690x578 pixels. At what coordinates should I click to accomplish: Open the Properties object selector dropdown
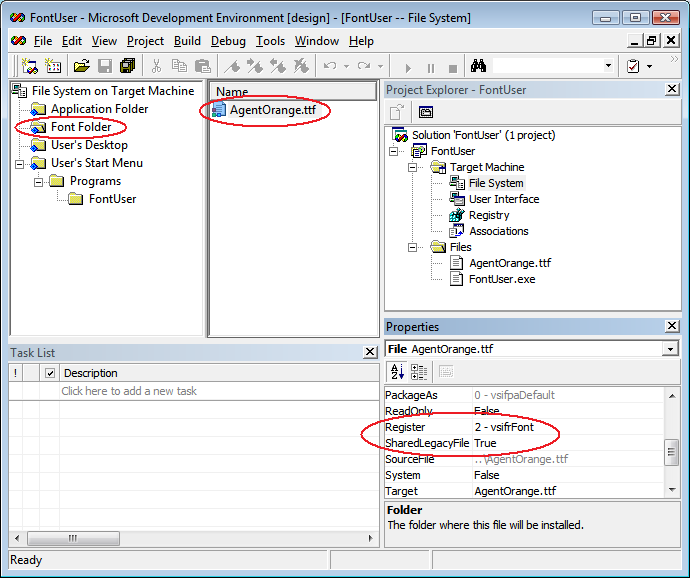pyautogui.click(x=670, y=349)
